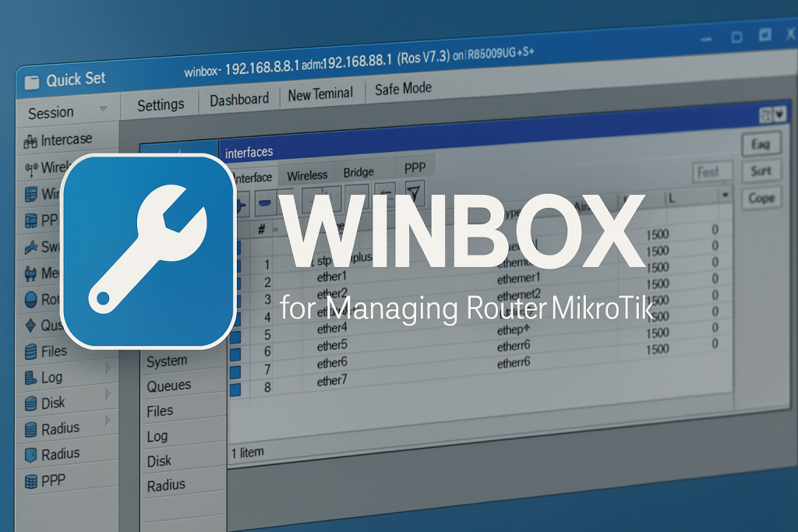798x532 pixels.
Task: Click the blue marker on row 5
Action: click(x=235, y=338)
